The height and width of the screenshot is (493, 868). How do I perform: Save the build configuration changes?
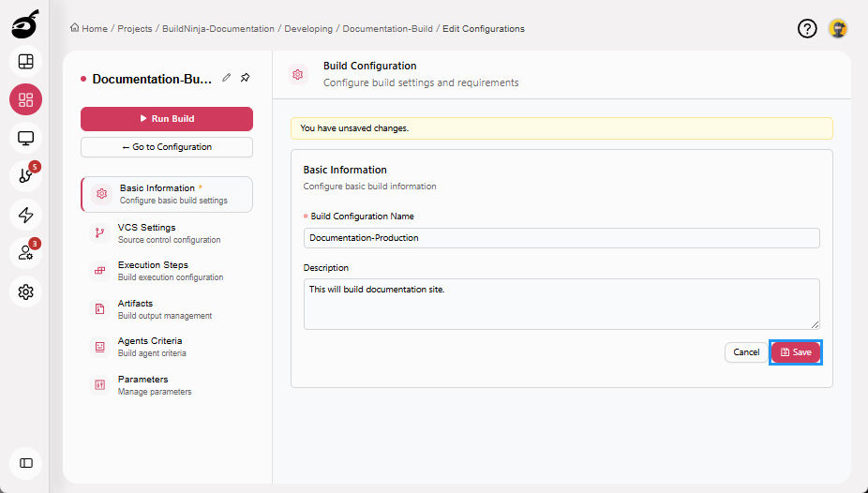(x=796, y=352)
